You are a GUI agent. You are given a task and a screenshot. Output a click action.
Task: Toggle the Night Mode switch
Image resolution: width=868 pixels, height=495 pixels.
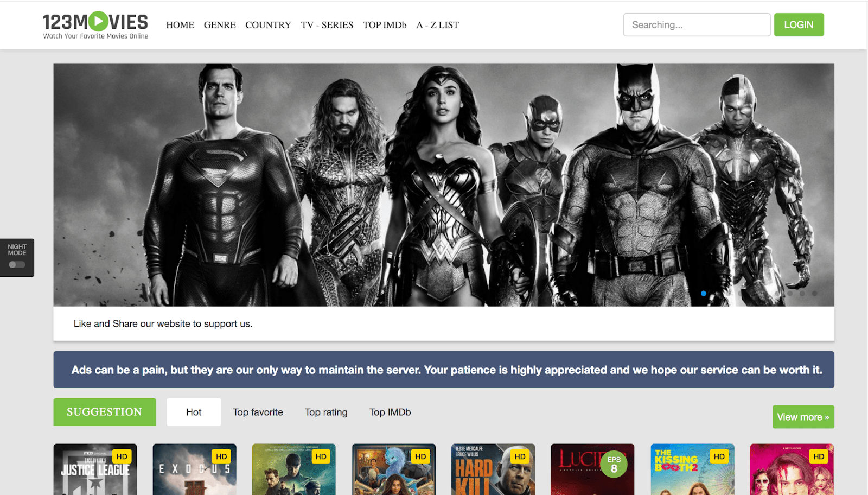click(17, 265)
